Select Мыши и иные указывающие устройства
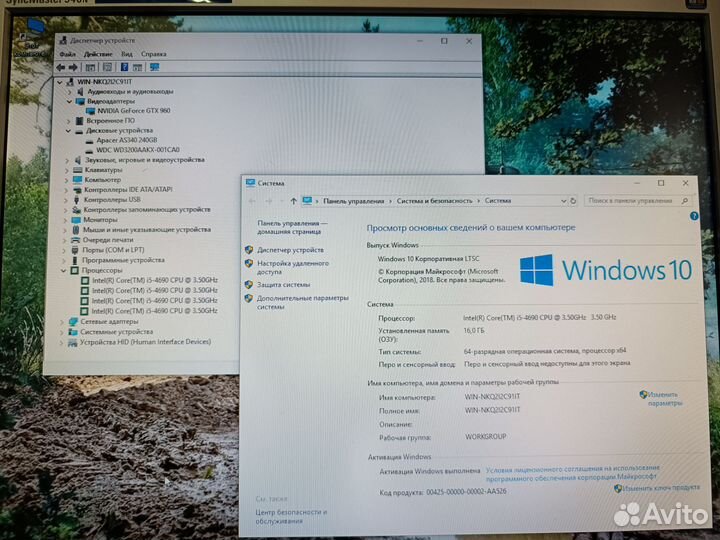This screenshot has width=720, height=540. click(x=147, y=230)
